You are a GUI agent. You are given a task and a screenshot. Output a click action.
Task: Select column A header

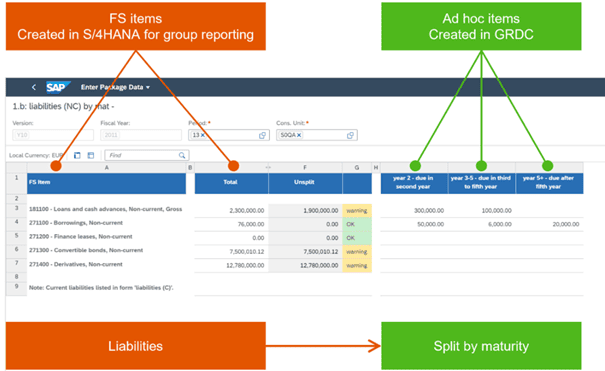point(106,167)
